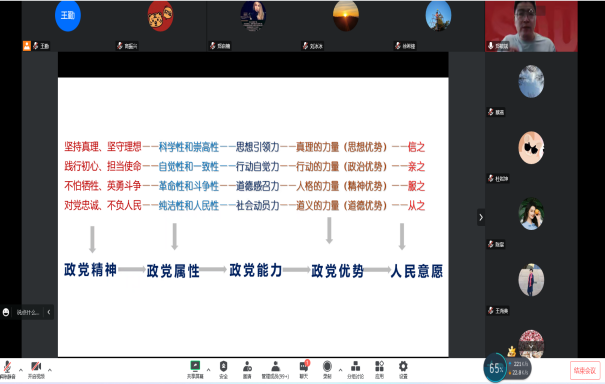The width and height of the screenshot is (605, 384).
Task: Unmute the microphone in the bottom toolbar
Action: click(7, 370)
